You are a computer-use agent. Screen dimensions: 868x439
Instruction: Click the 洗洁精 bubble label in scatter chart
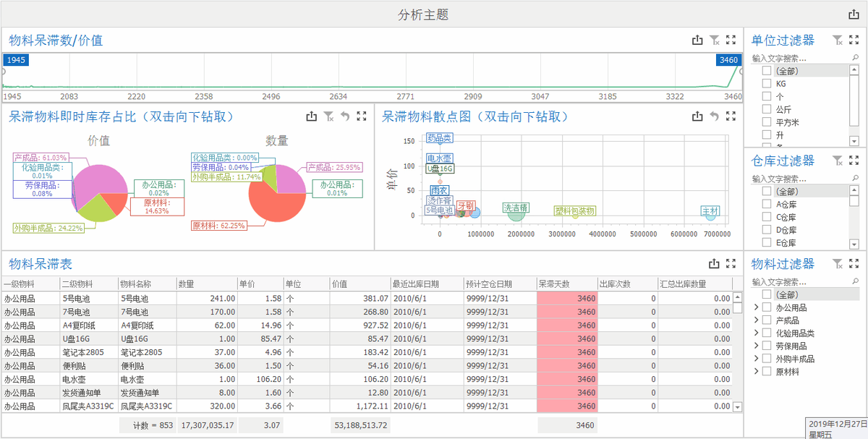(x=515, y=208)
